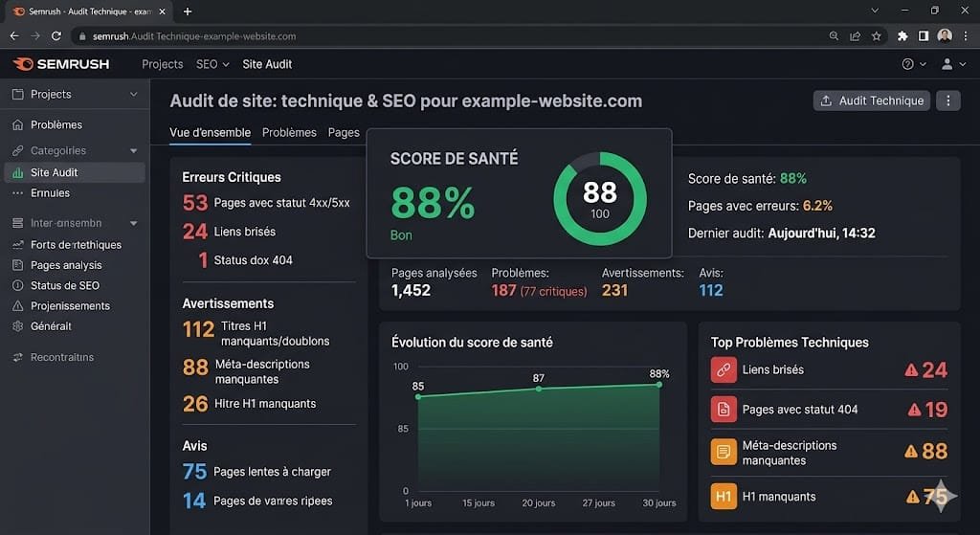Open the browser side panel icon

[x=924, y=36]
